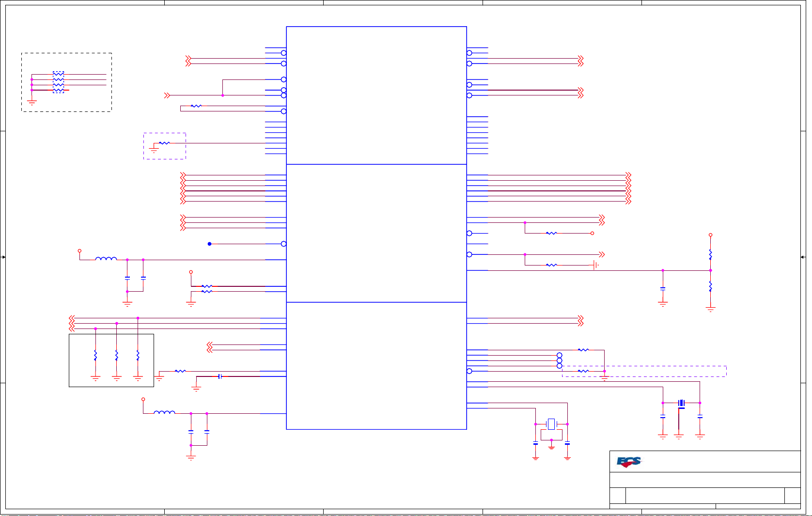Select the left load capacitor of the four-pin crystal
Viewport: 812px width, 516px height.
(x=535, y=443)
